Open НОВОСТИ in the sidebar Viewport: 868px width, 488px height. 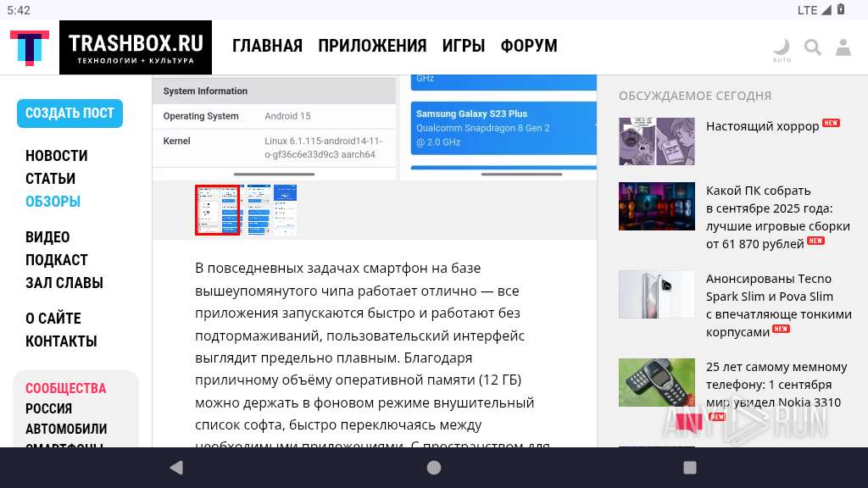[x=57, y=156]
